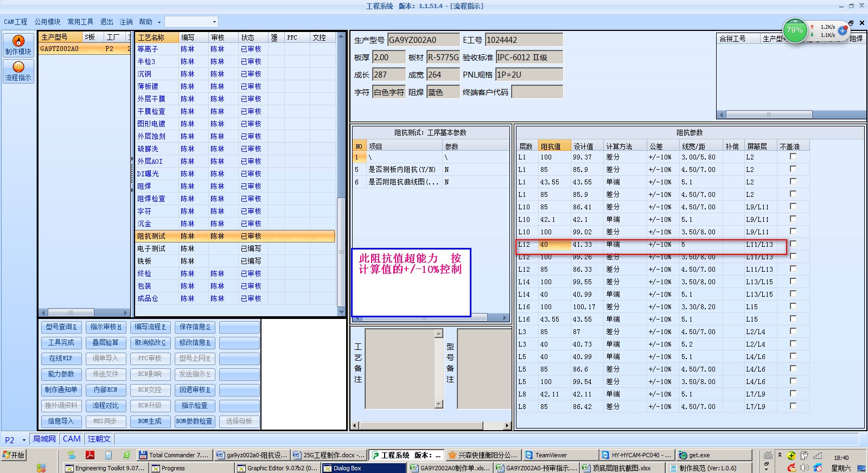Screen dimensions: 868x473
Task: Open Windows 开始 start button
Action: (x=14, y=455)
